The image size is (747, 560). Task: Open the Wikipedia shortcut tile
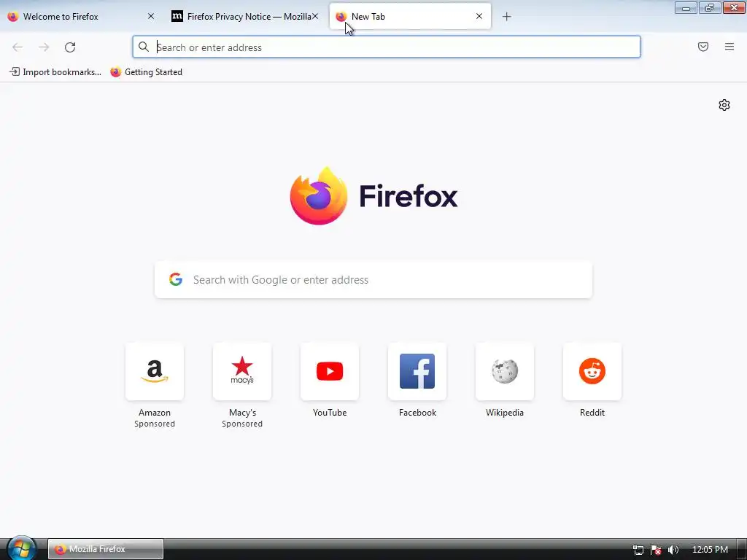click(505, 371)
